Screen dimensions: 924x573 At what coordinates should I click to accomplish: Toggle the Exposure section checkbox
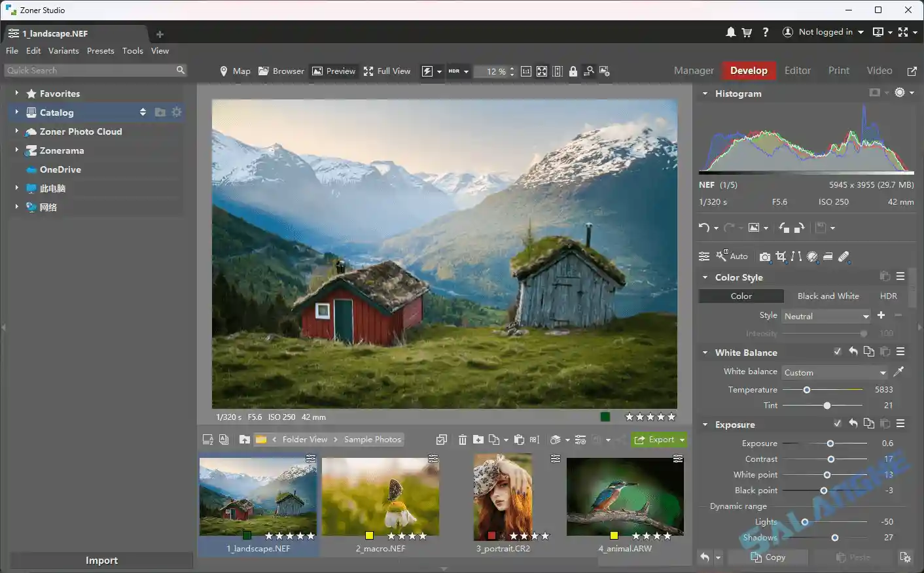pos(837,423)
